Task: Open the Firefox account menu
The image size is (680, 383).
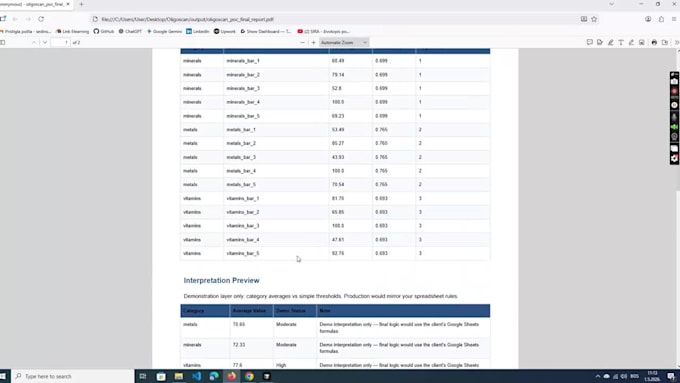Action: [x=648, y=19]
